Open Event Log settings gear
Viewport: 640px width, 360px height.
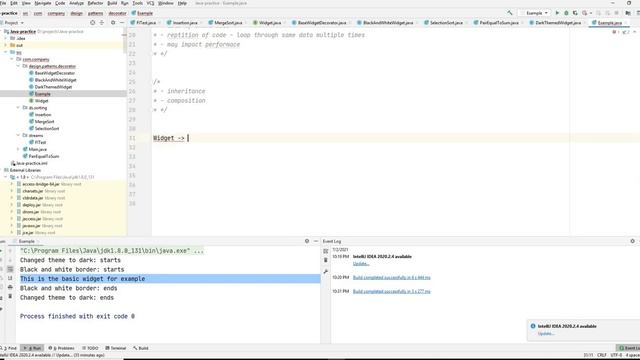[x=633, y=241]
